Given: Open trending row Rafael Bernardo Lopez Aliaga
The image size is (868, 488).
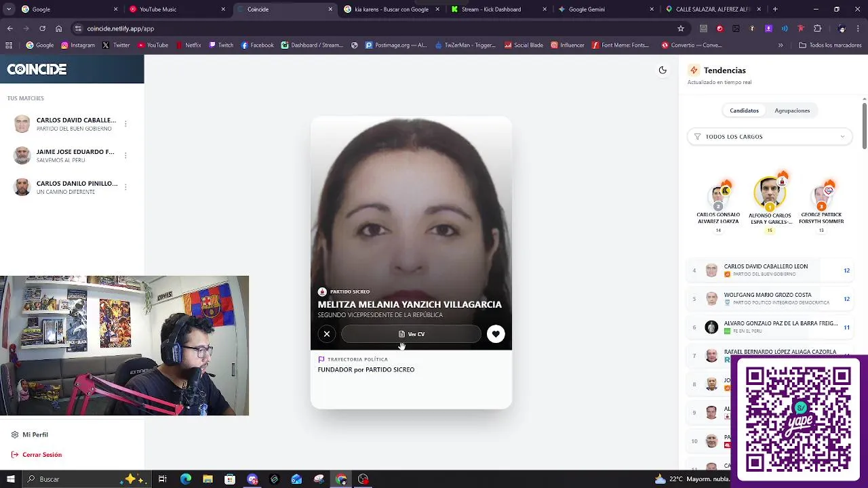Looking at the screenshot, I should [x=770, y=354].
